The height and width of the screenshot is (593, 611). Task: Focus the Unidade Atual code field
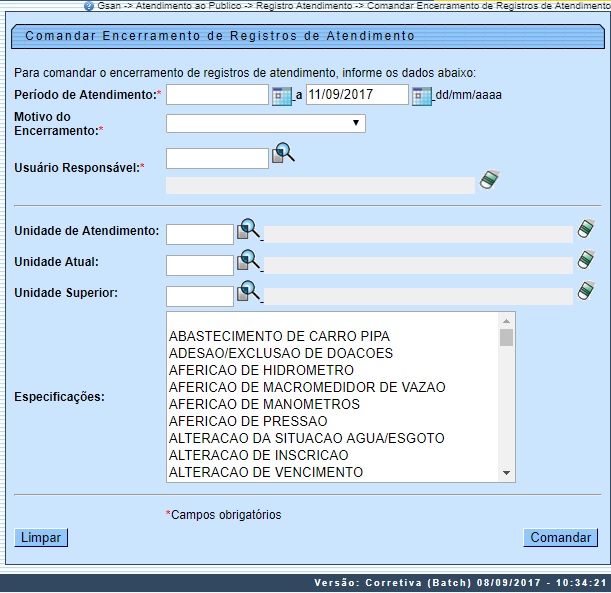click(x=200, y=265)
